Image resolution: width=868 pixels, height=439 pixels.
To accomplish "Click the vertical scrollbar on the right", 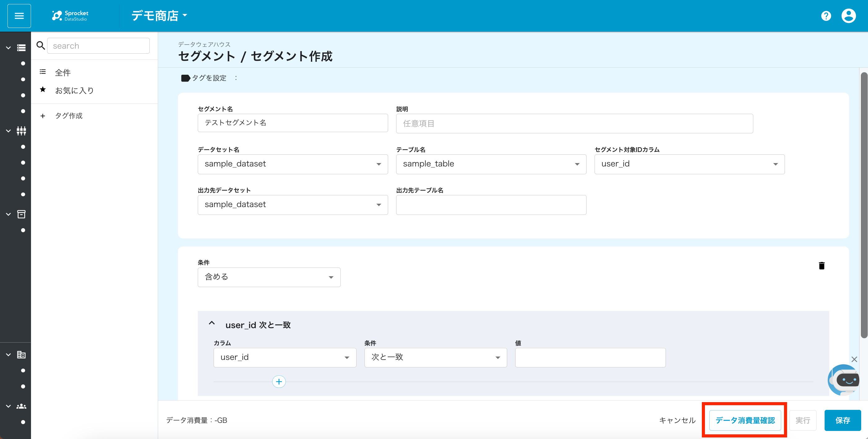I will (x=864, y=205).
